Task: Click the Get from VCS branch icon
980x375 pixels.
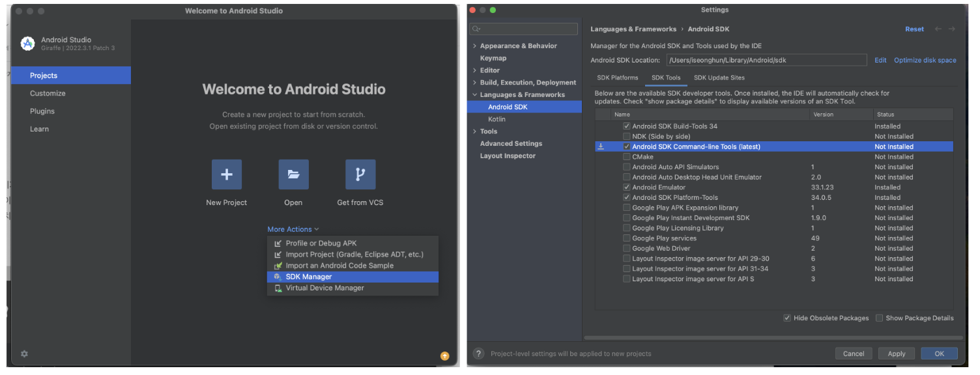Action: [360, 174]
